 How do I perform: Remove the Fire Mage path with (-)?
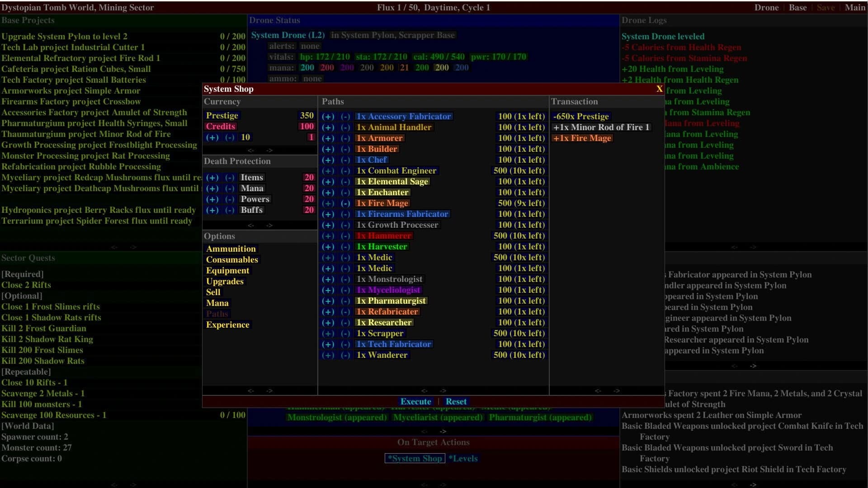click(345, 203)
